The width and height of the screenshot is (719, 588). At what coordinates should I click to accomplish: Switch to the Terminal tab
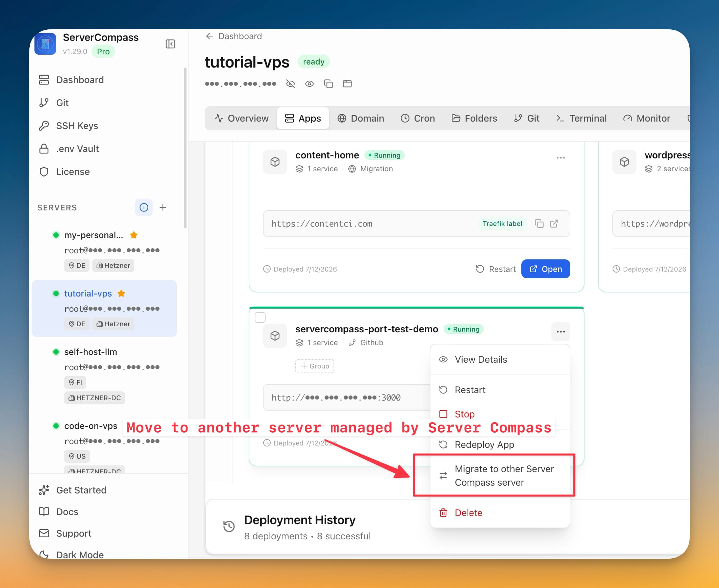(x=581, y=119)
